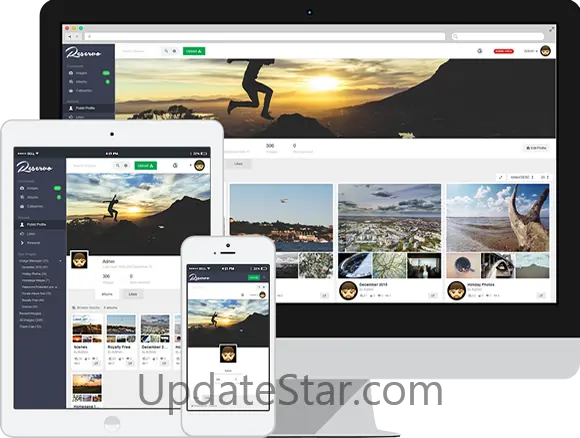
Task: Click the red Admin Area badge on desktop monitor
Action: pos(503,51)
